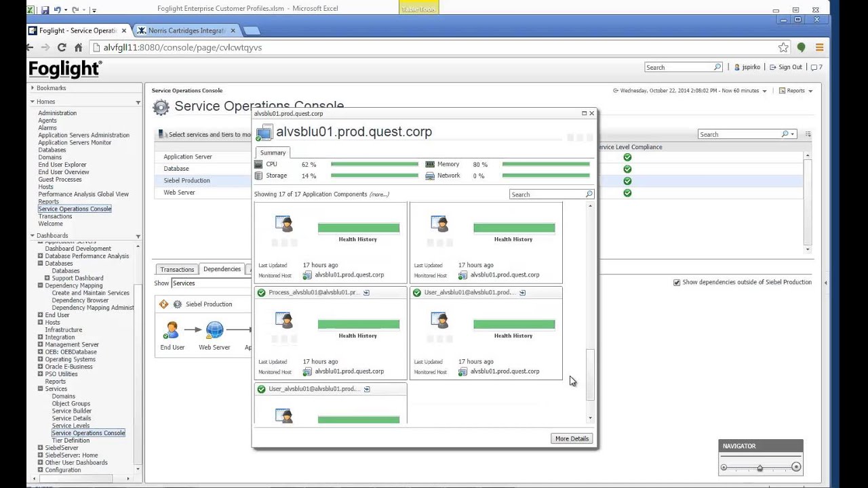Close the alvsblu01 popup dialog
Screen dimensions: 868x488
coord(591,113)
